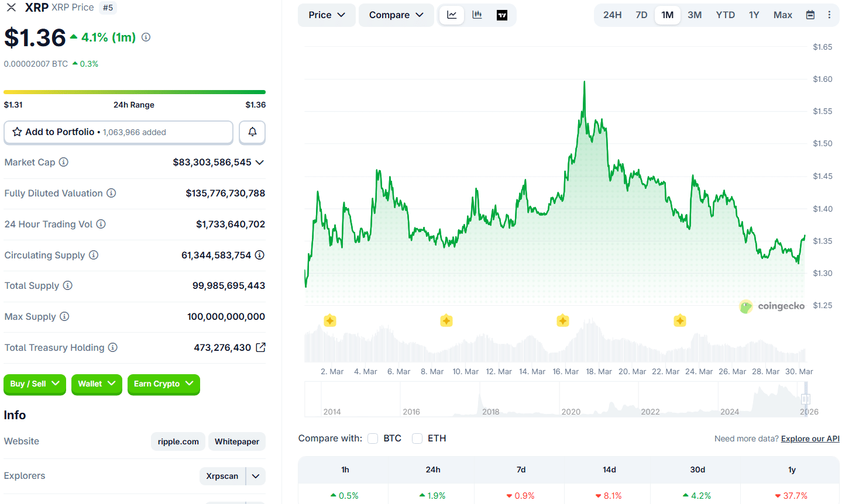
Task: Click the news marker near 2. Mar
Action: pos(330,320)
